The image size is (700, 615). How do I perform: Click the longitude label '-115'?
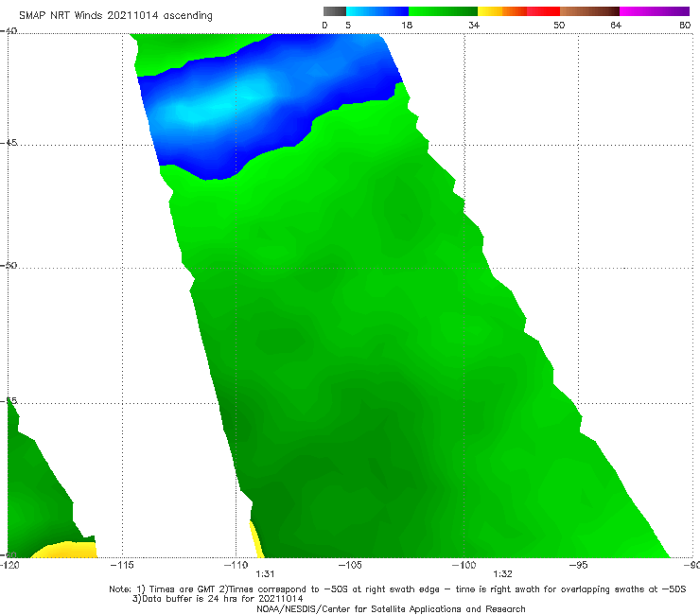[122, 565]
